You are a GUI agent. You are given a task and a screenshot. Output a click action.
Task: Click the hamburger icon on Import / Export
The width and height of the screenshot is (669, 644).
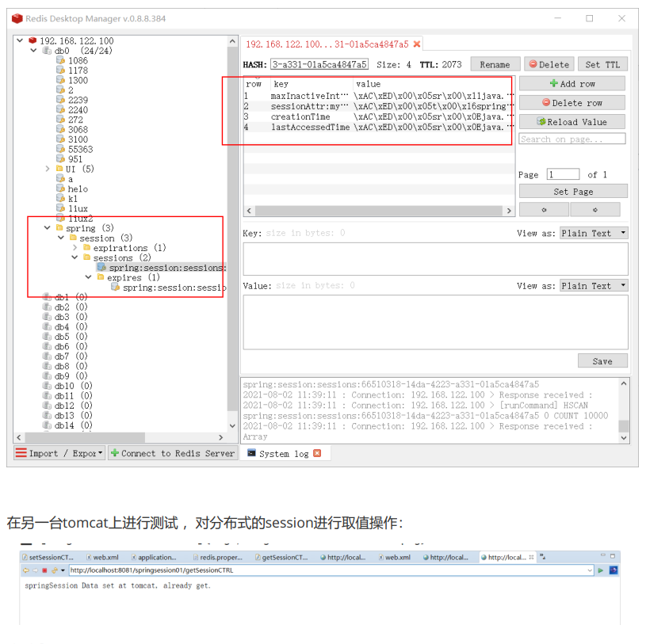click(21, 453)
